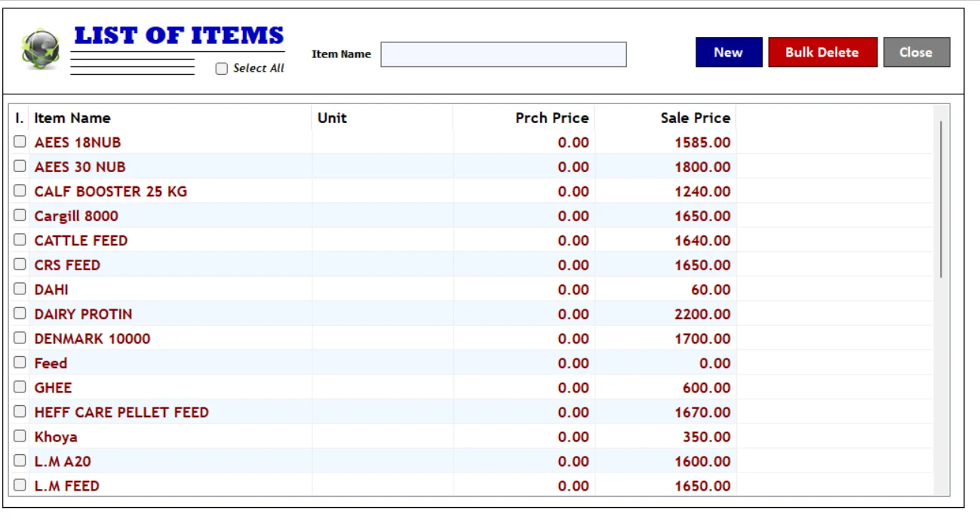Select the CALF BOOSTER 25 KG item name

(111, 192)
